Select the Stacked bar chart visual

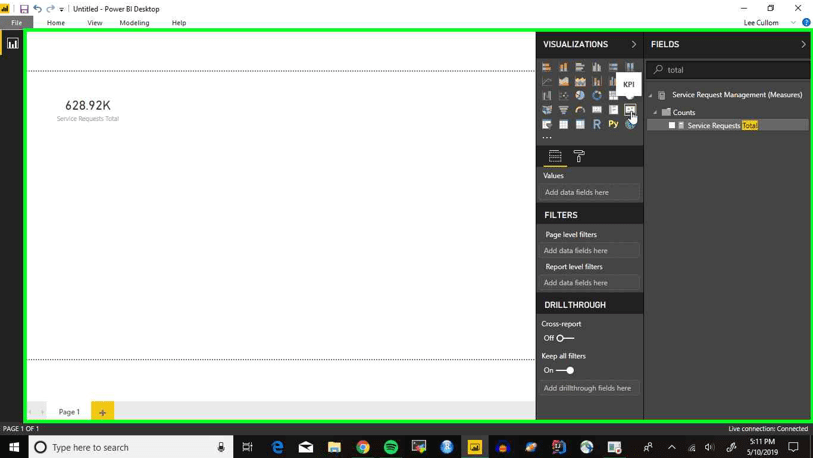(x=547, y=67)
